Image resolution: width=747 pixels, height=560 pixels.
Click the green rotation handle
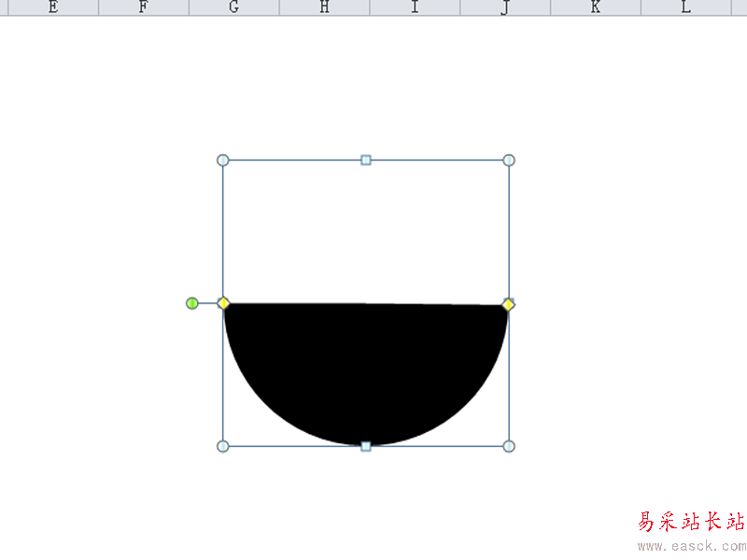192,303
